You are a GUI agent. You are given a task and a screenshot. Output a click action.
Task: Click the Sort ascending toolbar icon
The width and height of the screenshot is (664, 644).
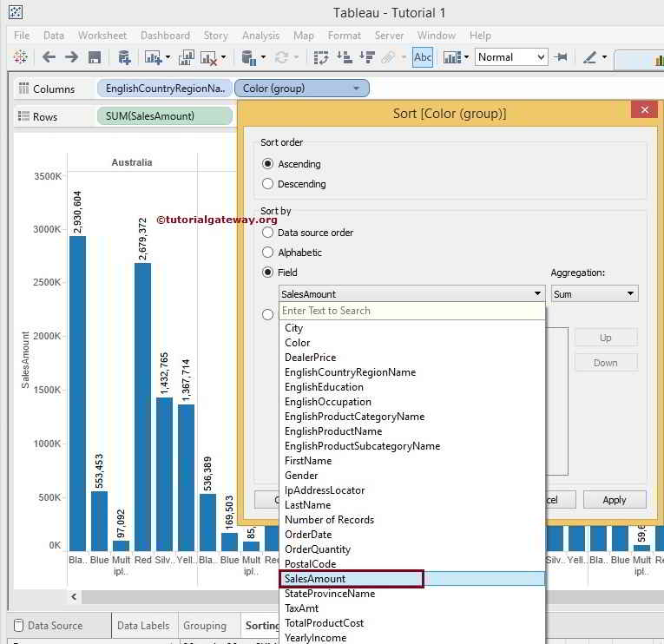pyautogui.click(x=345, y=57)
